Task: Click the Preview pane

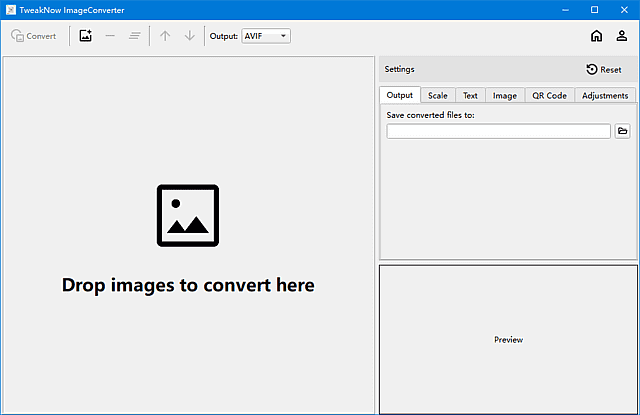Action: [x=508, y=339]
